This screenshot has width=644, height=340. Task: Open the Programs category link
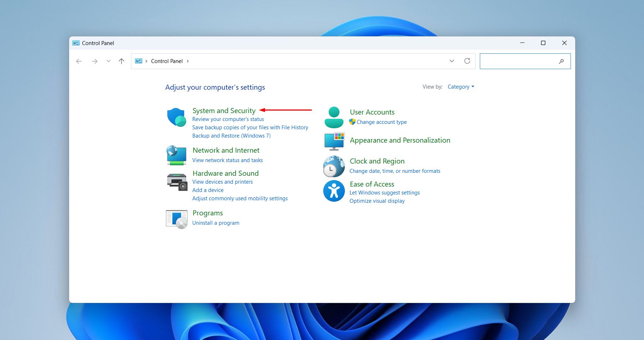point(208,213)
